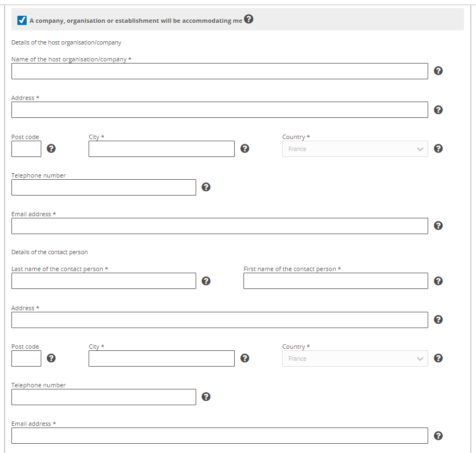Image resolution: width=476 pixels, height=453 pixels.
Task: Focus the Name of host organisation field
Action: (220, 71)
